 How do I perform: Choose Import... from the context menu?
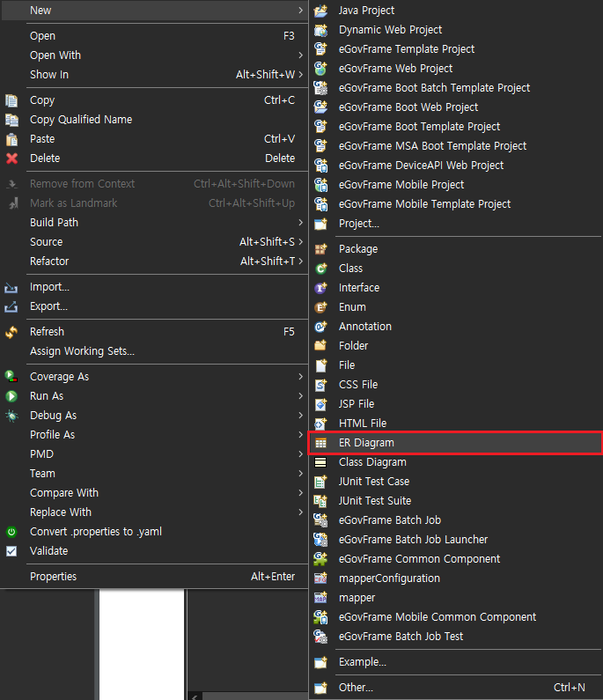point(154,287)
